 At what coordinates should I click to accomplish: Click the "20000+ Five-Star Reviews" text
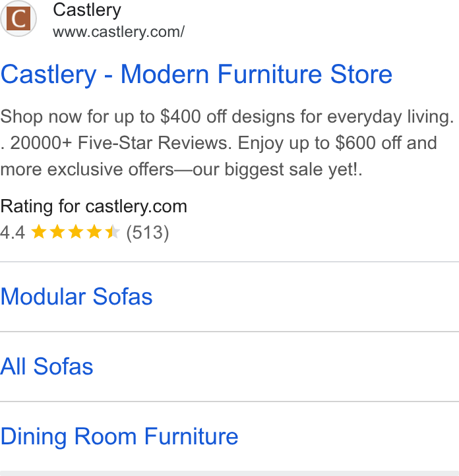[121, 143]
